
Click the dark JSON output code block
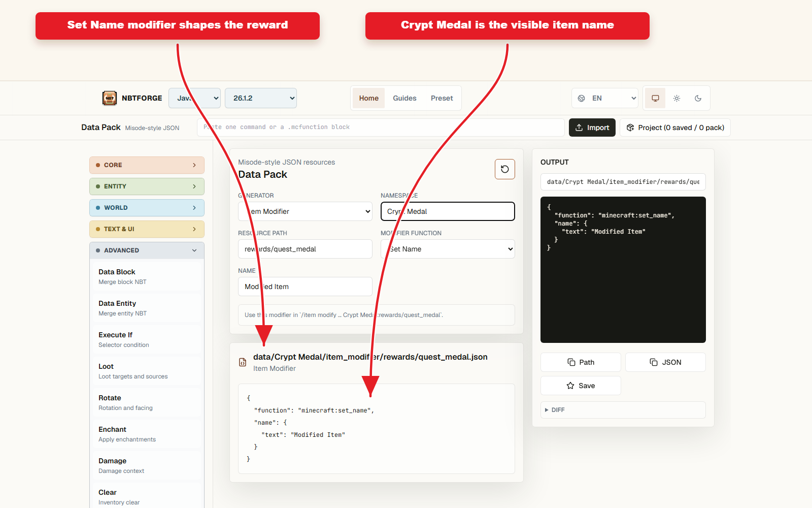click(623, 270)
